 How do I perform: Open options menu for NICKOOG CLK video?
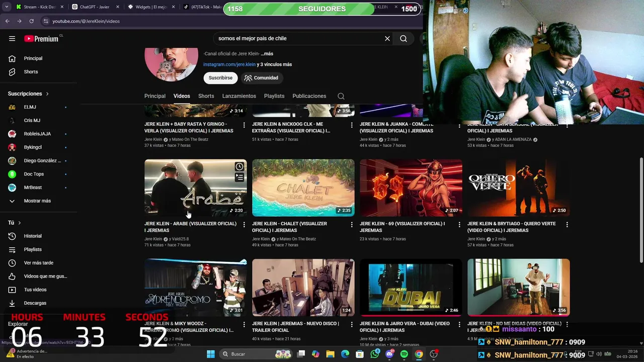pos(352,125)
